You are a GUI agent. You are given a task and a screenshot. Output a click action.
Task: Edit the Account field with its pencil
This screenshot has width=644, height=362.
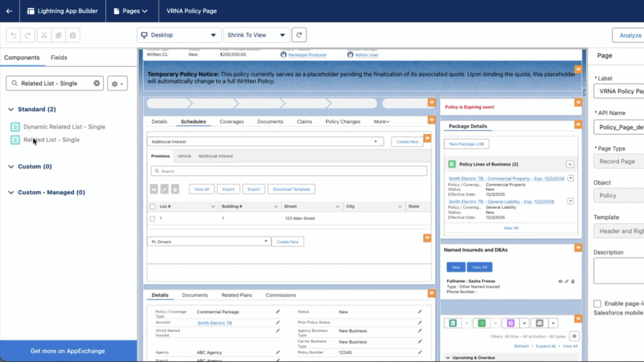coord(278,322)
